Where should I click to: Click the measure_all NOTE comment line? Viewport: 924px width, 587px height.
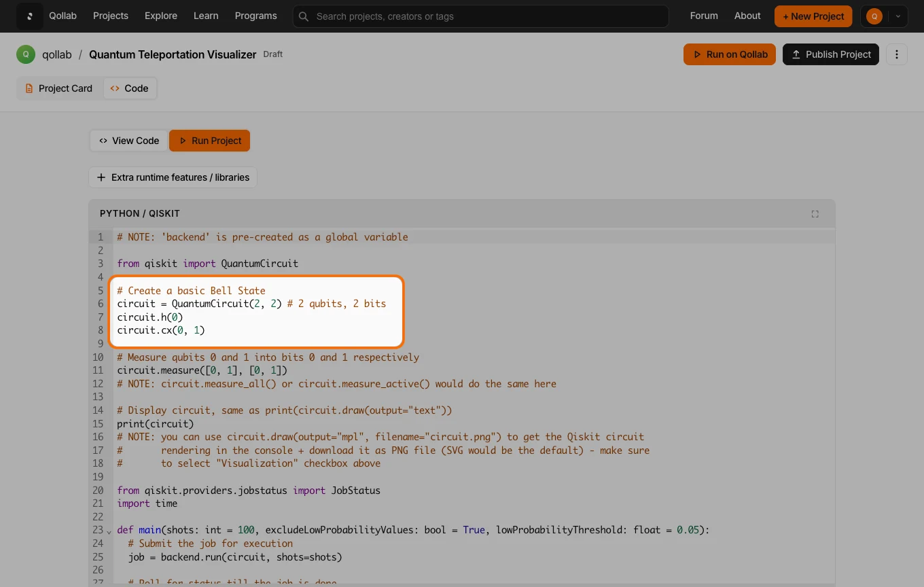click(x=336, y=384)
